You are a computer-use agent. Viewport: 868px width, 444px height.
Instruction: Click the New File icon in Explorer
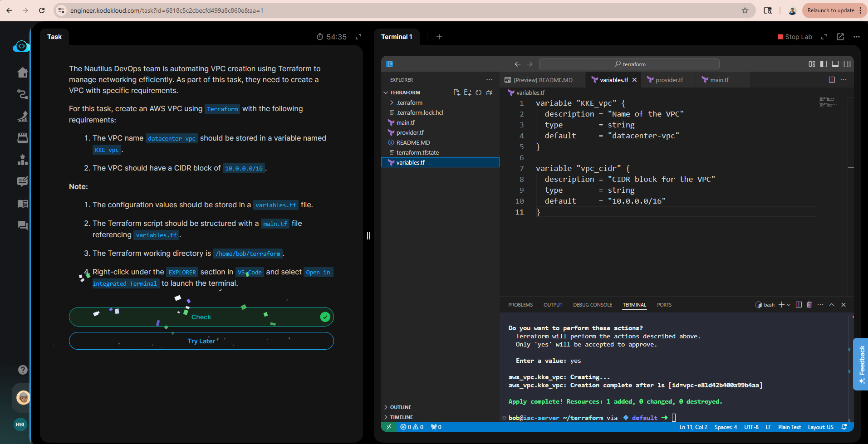[456, 93]
